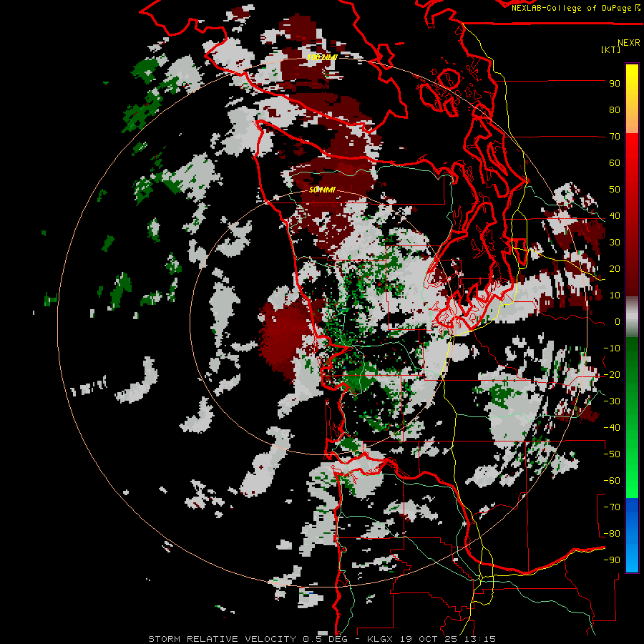Click the 70 value on the velocity scale
This screenshot has width=644, height=644.
[615, 137]
